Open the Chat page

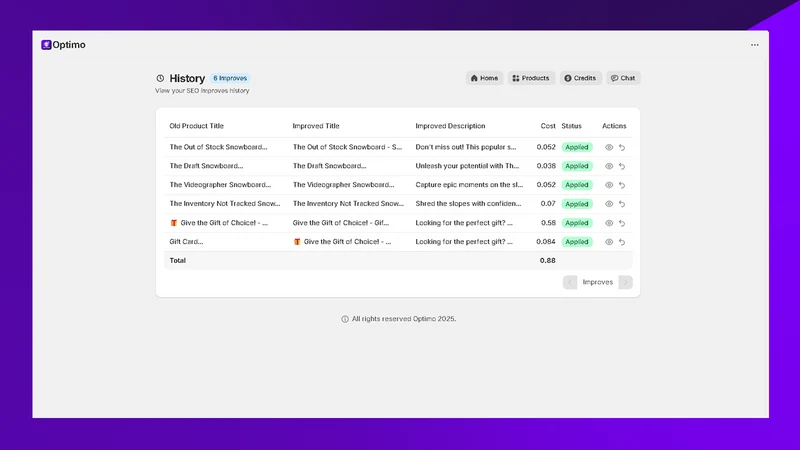623,78
